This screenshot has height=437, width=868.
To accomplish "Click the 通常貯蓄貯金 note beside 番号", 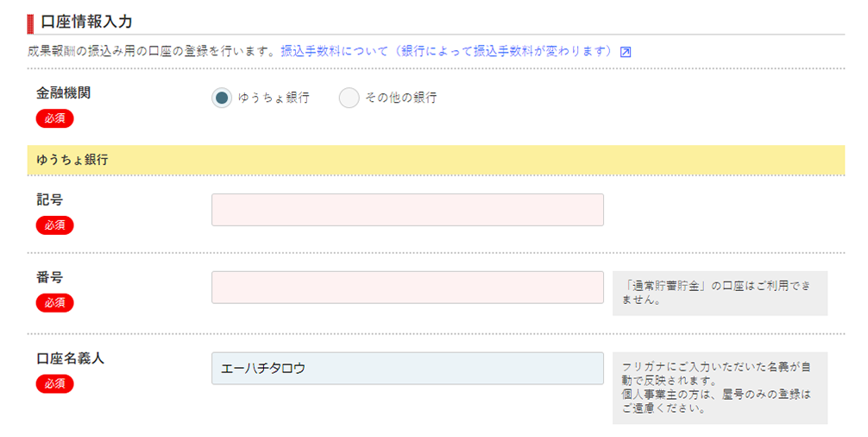I will coord(720,294).
